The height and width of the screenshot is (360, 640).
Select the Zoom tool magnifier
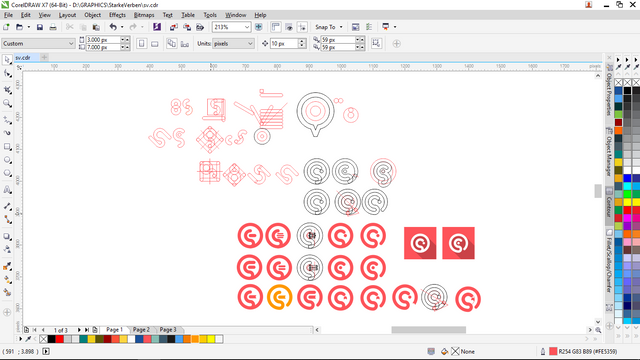[x=7, y=103]
